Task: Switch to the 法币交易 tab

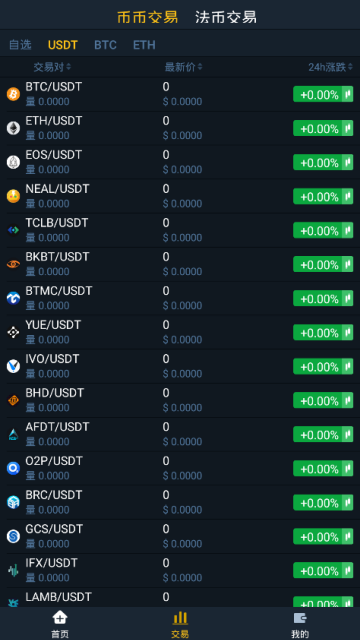Action: [226, 17]
